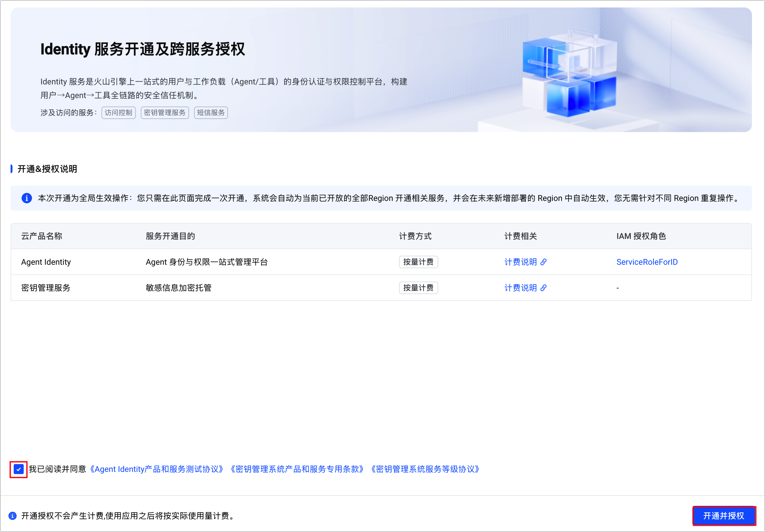Click the 服务开通目的 column header
The height and width of the screenshot is (532, 765).
pyautogui.click(x=170, y=236)
